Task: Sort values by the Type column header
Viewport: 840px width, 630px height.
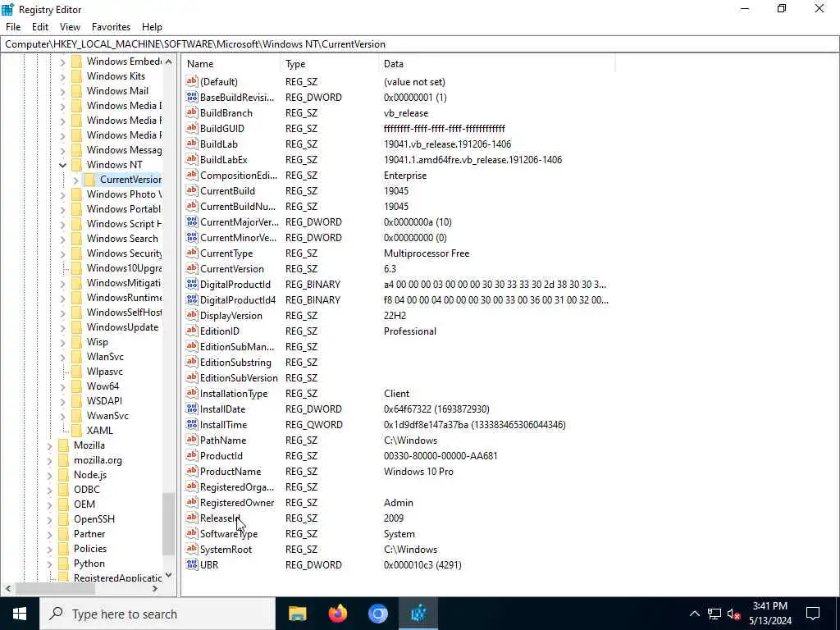Action: pos(330,64)
